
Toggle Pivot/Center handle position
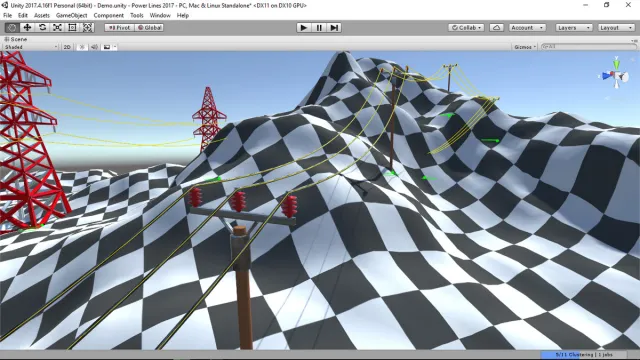coord(119,27)
